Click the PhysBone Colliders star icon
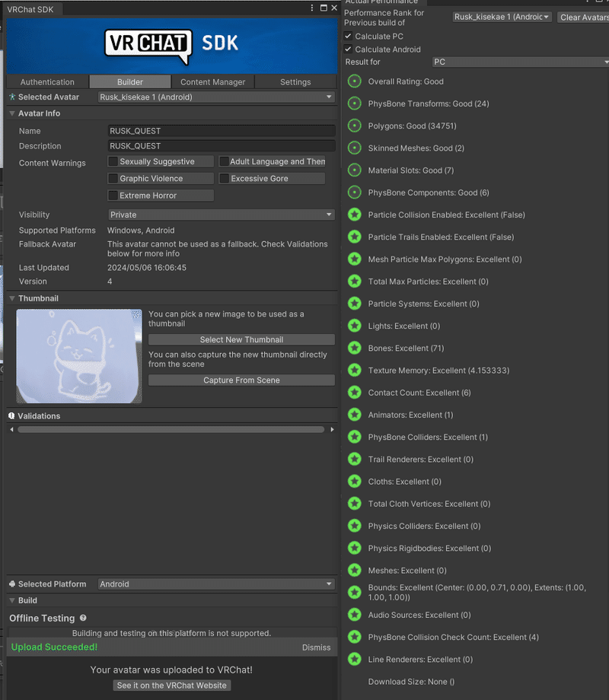The width and height of the screenshot is (609, 700). pyautogui.click(x=354, y=437)
